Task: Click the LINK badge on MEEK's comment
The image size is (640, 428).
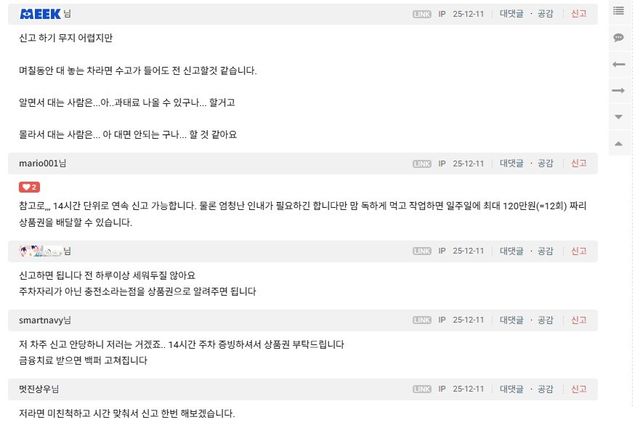Action: pyautogui.click(x=422, y=13)
